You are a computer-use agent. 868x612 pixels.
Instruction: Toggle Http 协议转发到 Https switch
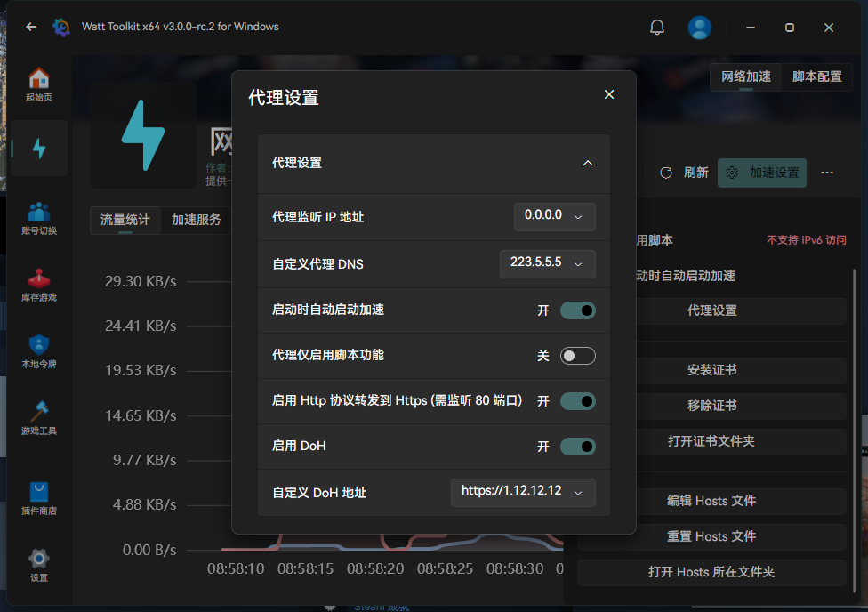578,401
